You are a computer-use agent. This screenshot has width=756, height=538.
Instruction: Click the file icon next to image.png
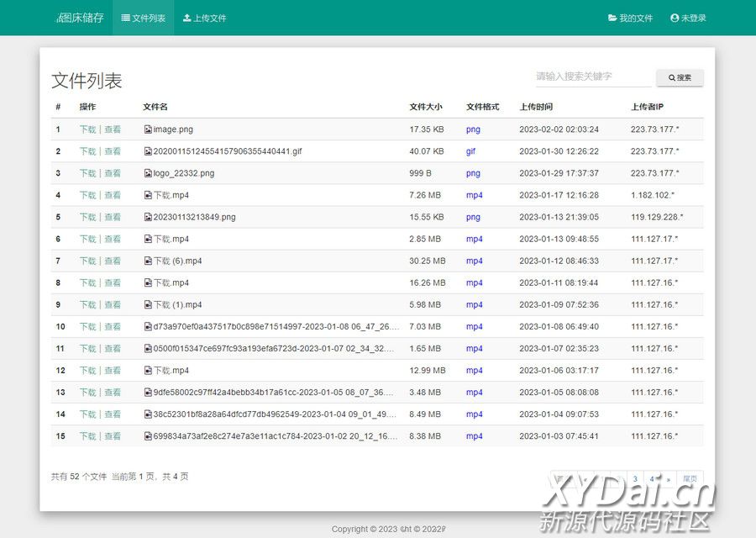coord(148,129)
